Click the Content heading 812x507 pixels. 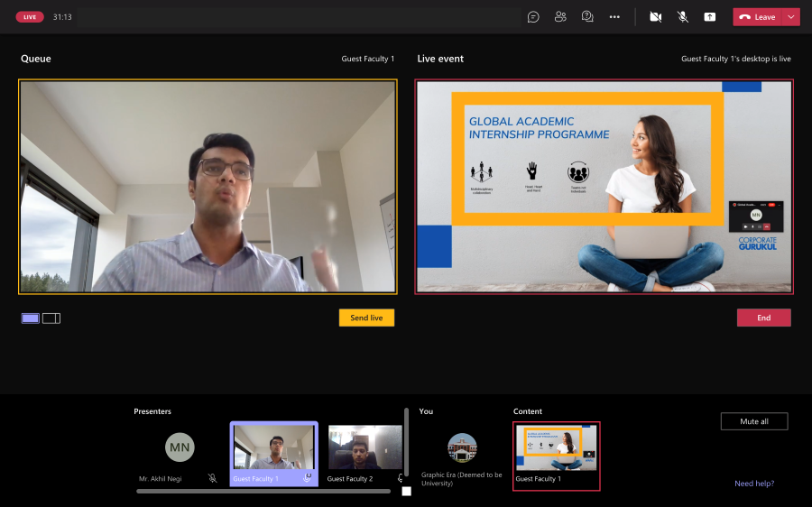[x=528, y=411]
